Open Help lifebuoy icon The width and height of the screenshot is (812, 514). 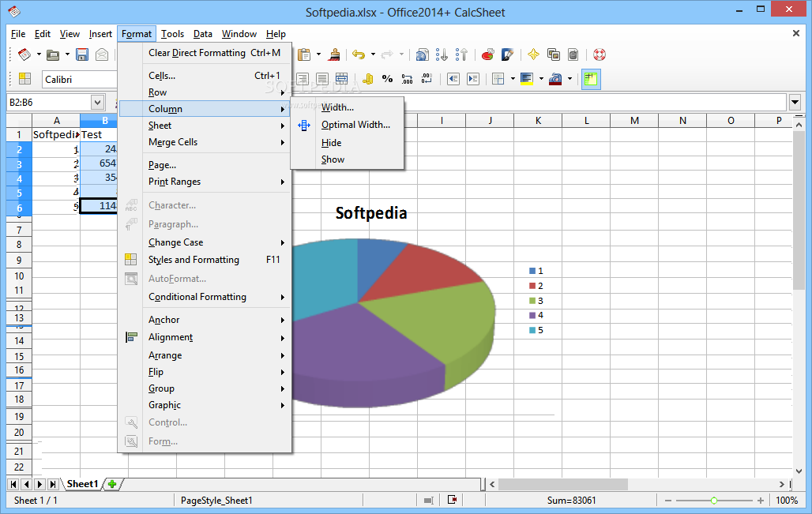pyautogui.click(x=600, y=54)
